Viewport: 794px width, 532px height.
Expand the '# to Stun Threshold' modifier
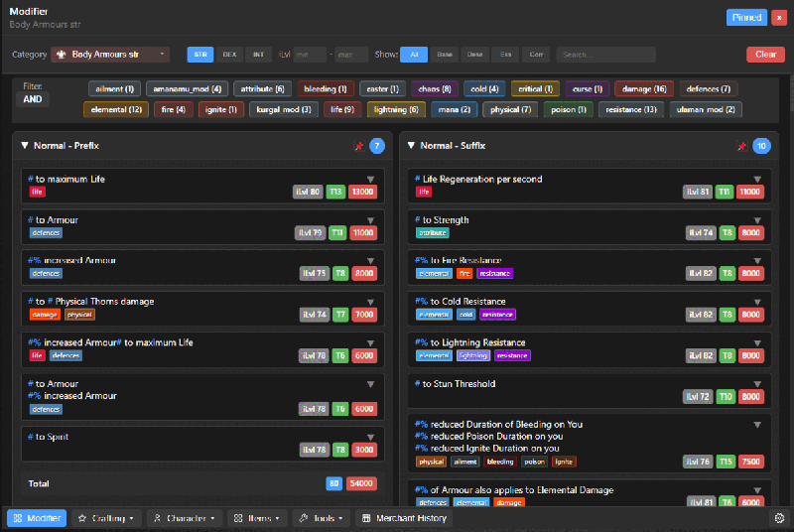[x=757, y=384]
